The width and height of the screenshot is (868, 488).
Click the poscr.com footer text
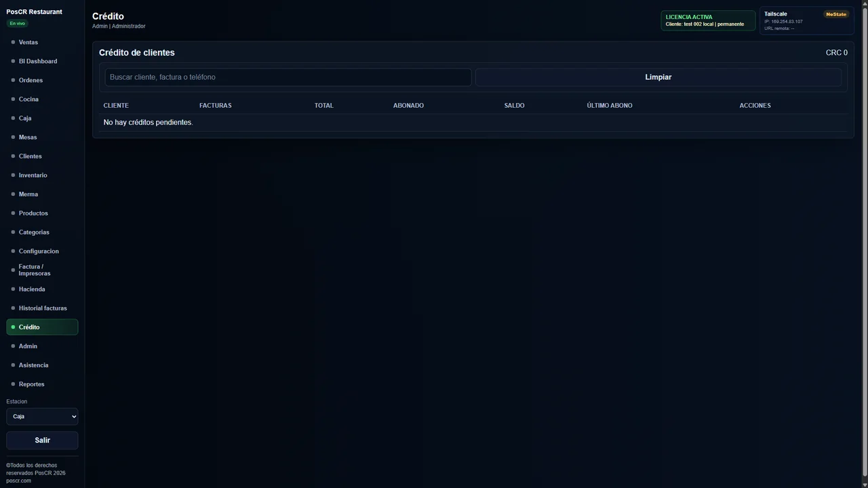coord(18,481)
